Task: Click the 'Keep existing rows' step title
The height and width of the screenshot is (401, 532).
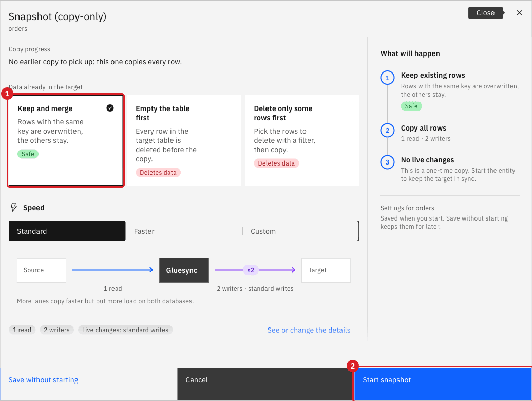Action: (433, 75)
